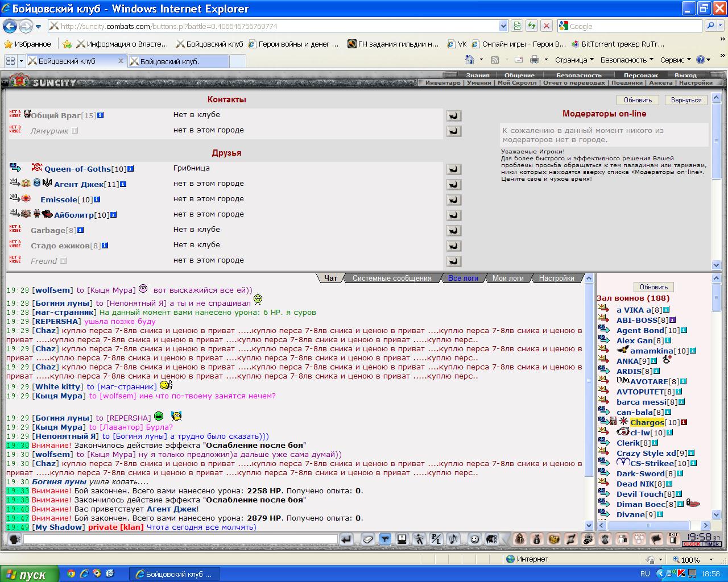
Task: Switch to the Мои логи tab
Action: pos(508,278)
